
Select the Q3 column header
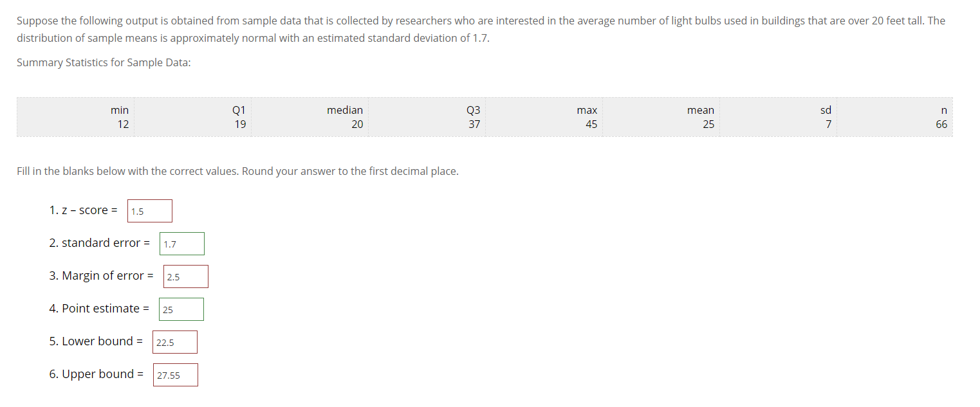click(x=473, y=110)
